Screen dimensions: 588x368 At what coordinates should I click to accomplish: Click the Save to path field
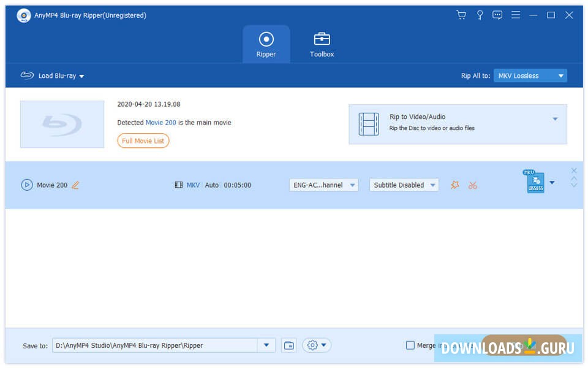point(154,345)
